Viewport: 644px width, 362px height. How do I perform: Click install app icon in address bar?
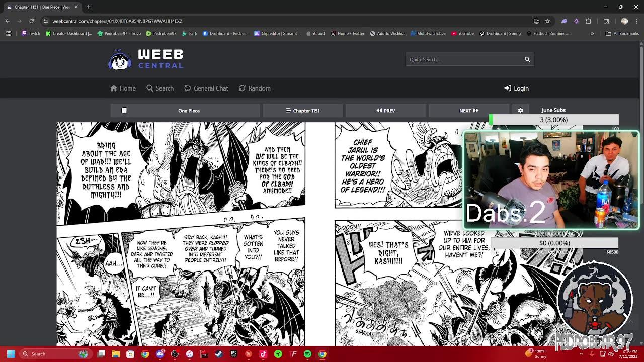click(x=536, y=21)
